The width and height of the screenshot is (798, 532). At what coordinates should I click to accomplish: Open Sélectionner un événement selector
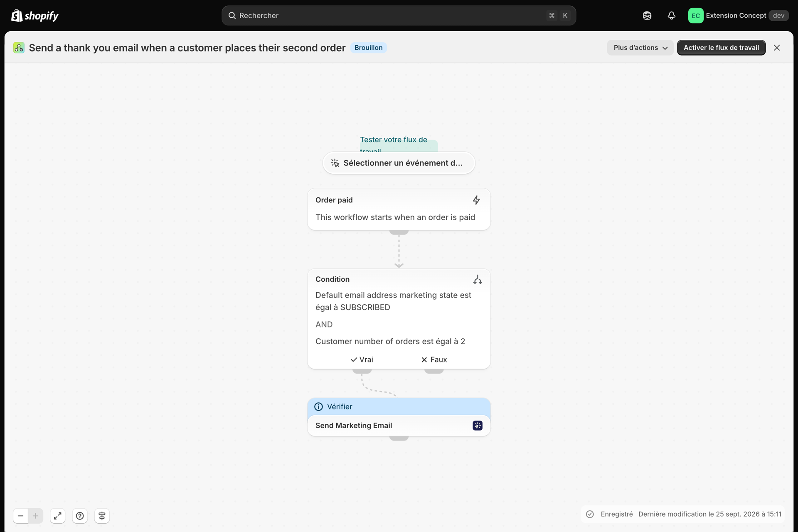click(399, 163)
